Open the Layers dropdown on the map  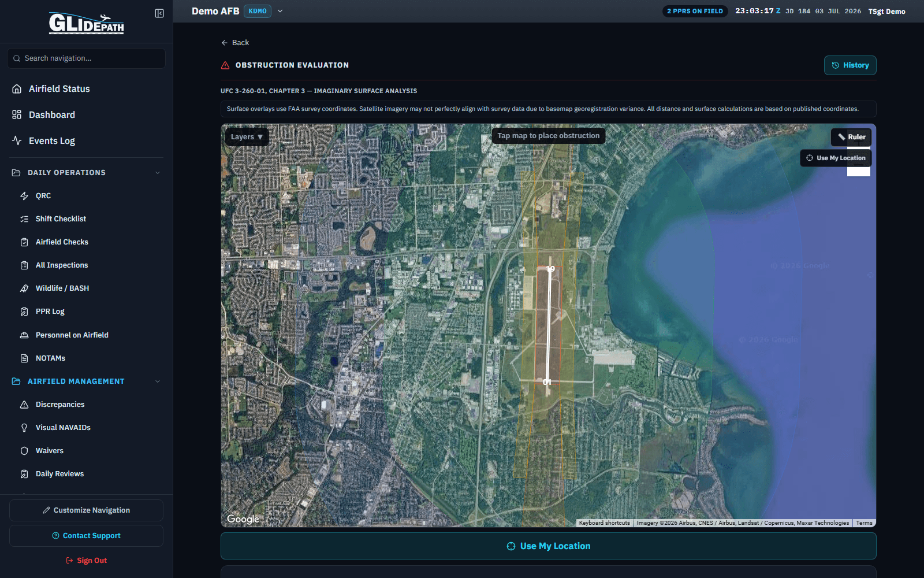click(x=247, y=137)
